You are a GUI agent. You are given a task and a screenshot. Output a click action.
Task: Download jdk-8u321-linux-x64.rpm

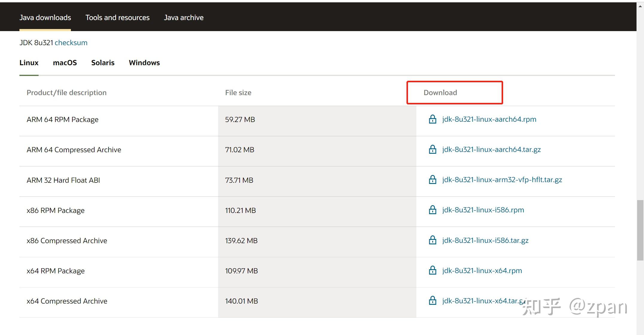click(x=482, y=271)
